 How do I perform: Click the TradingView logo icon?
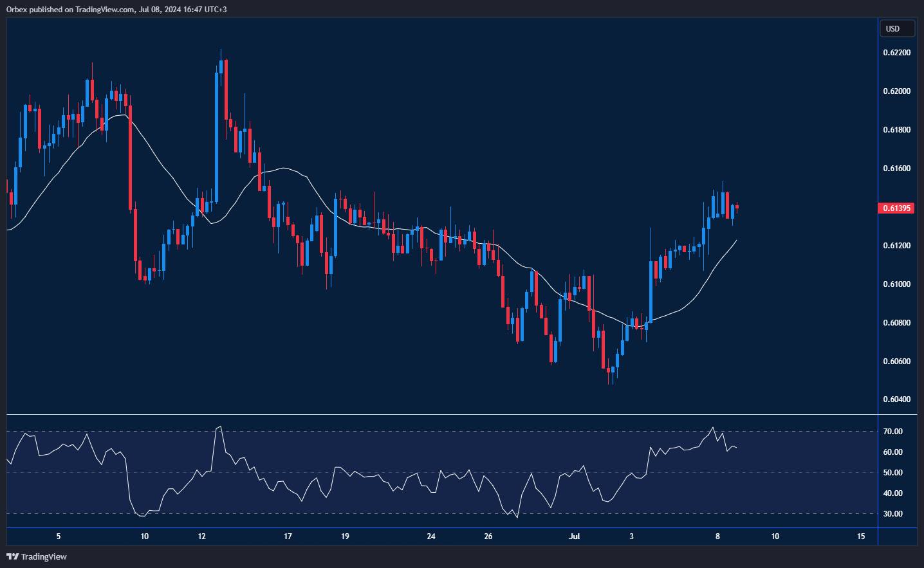click(11, 556)
